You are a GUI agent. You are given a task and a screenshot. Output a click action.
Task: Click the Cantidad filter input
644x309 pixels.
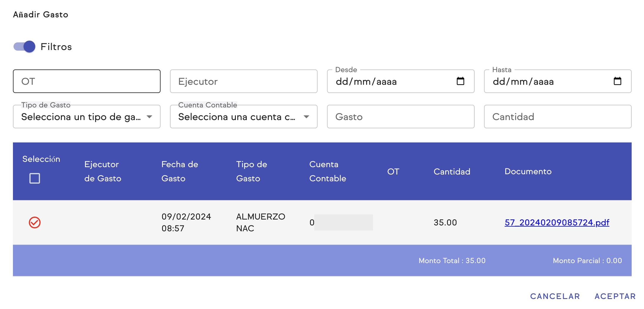coord(557,117)
